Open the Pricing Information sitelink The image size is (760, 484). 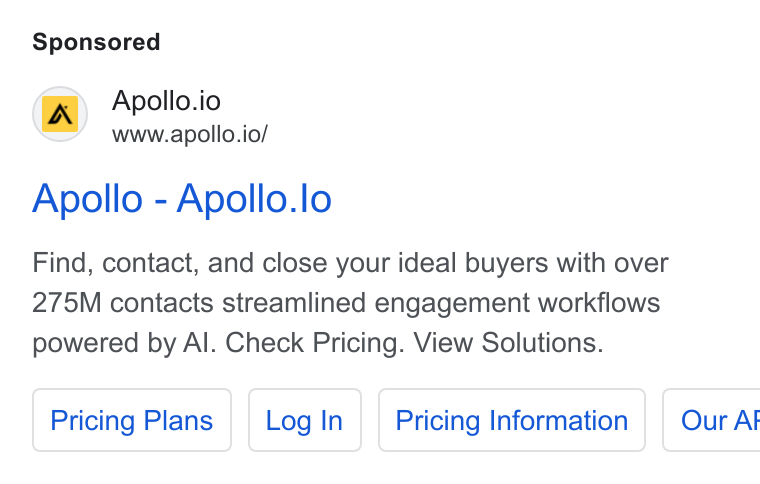click(512, 420)
